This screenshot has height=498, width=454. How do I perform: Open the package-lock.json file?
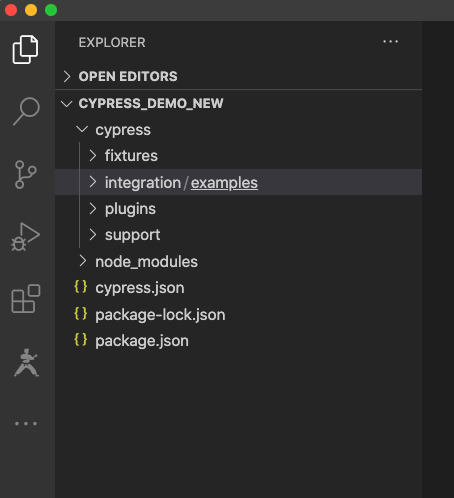(160, 315)
